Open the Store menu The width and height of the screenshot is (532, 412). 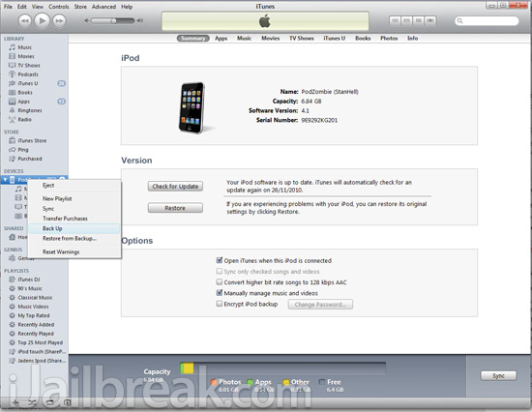[80, 7]
